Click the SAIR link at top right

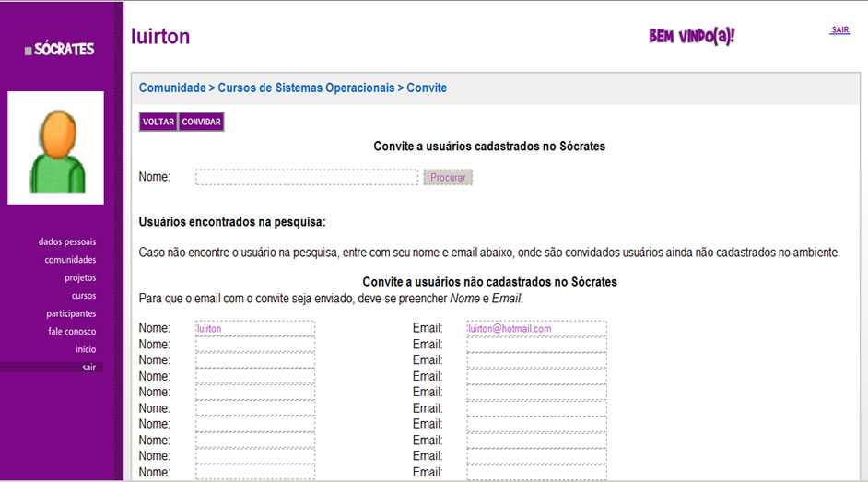coord(839,30)
